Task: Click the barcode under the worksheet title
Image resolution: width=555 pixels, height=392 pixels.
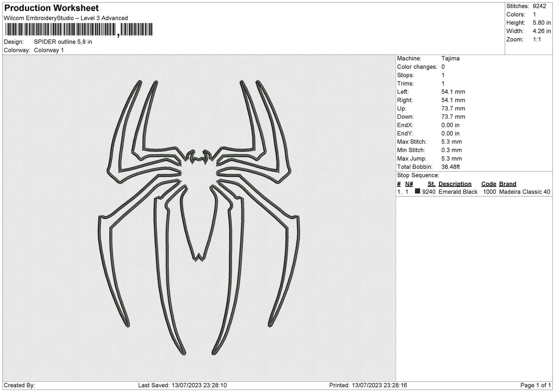Action: (x=79, y=30)
